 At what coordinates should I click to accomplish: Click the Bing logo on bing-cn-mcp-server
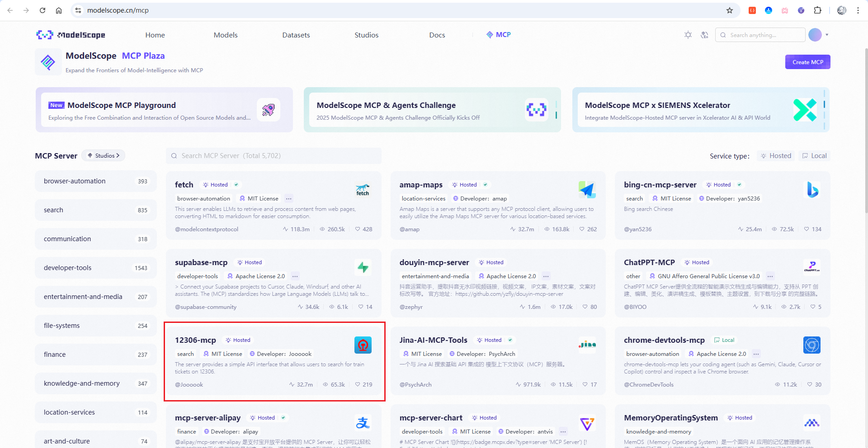[812, 190]
